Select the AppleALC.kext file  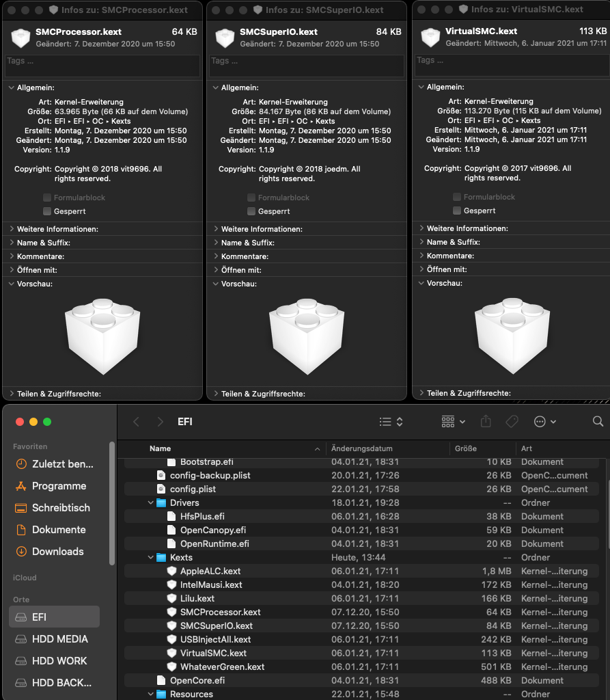coord(361,571)
